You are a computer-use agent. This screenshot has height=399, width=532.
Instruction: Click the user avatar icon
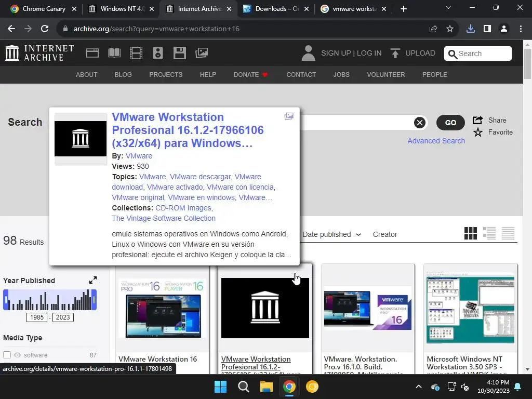[x=308, y=54]
